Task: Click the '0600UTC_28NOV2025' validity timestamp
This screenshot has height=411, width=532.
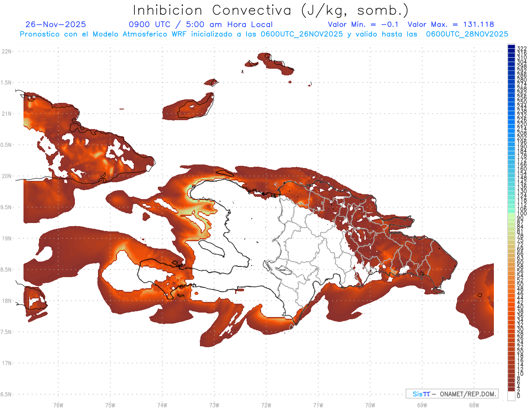Action: click(x=467, y=34)
